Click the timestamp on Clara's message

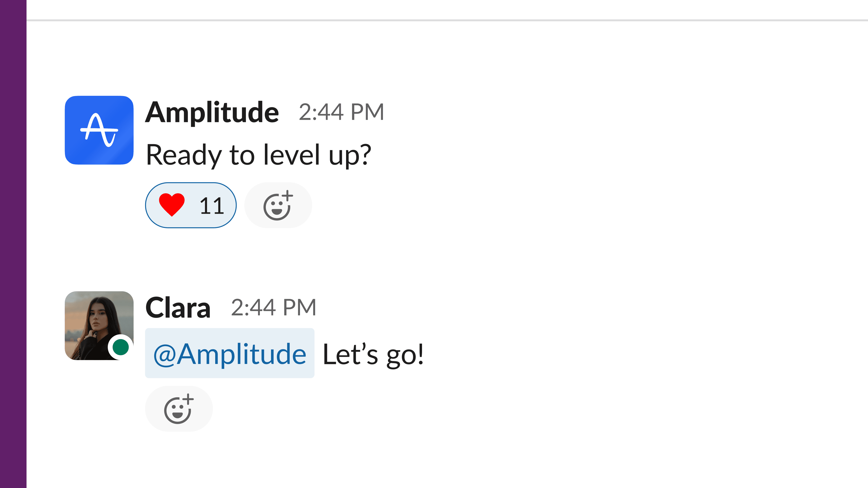click(x=274, y=307)
